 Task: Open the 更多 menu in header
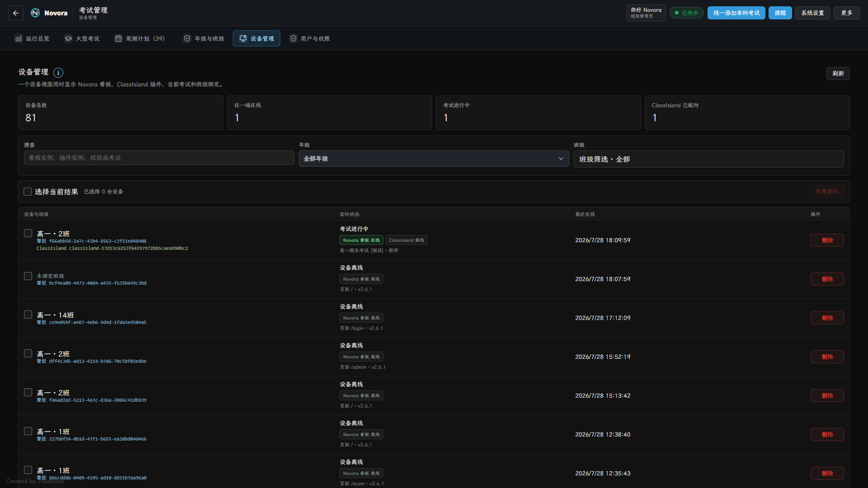(847, 13)
